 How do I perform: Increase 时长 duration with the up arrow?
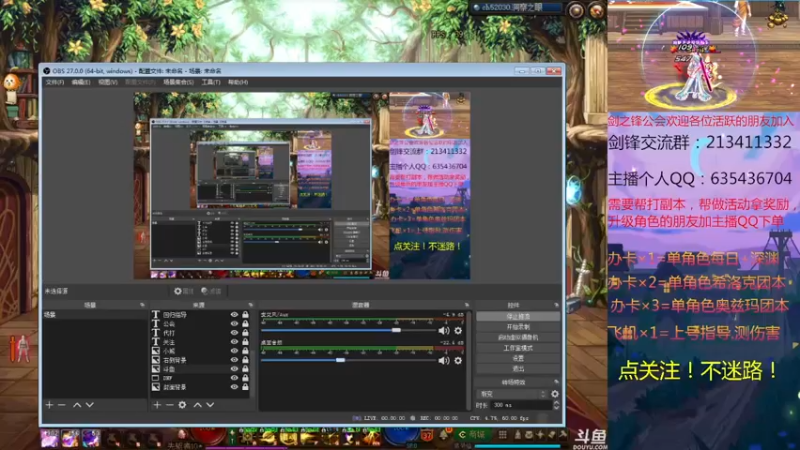(556, 403)
